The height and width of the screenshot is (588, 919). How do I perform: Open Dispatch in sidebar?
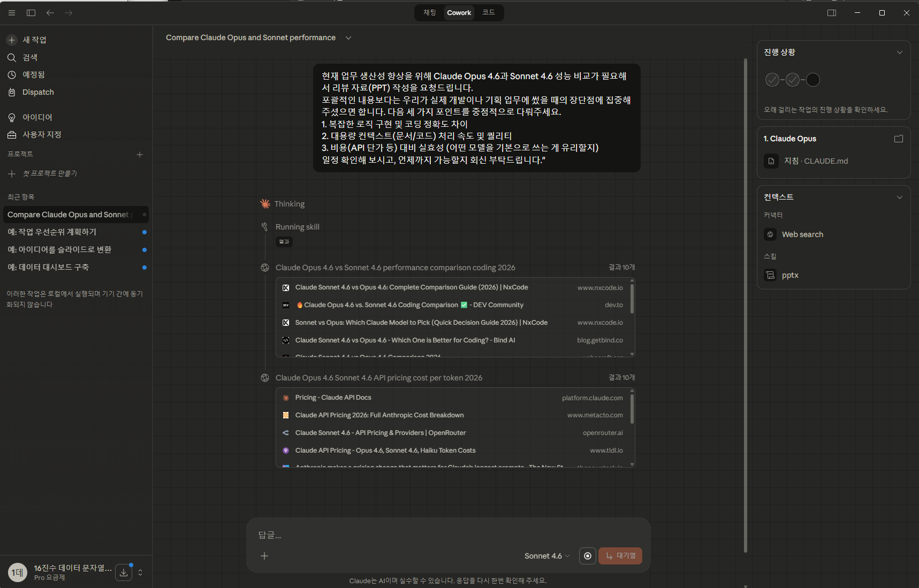point(75,92)
